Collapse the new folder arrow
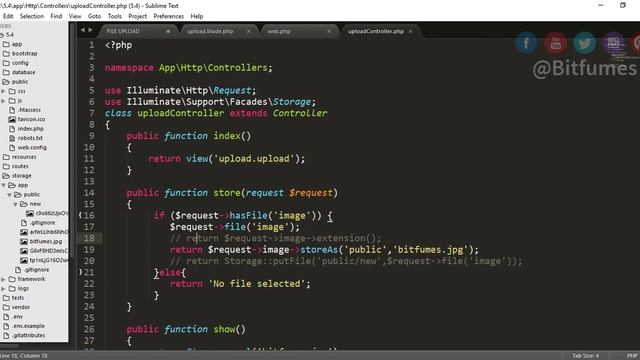This screenshot has width=640, height=360. pyautogui.click(x=15, y=204)
